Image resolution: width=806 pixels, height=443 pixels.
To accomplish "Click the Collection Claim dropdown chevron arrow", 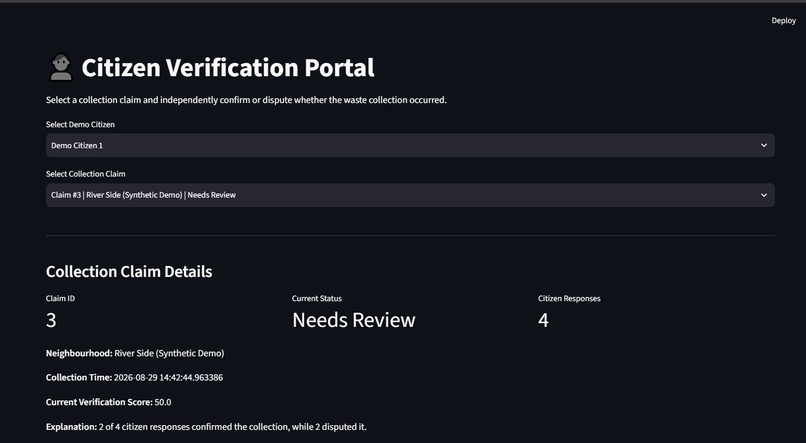I will pos(764,195).
